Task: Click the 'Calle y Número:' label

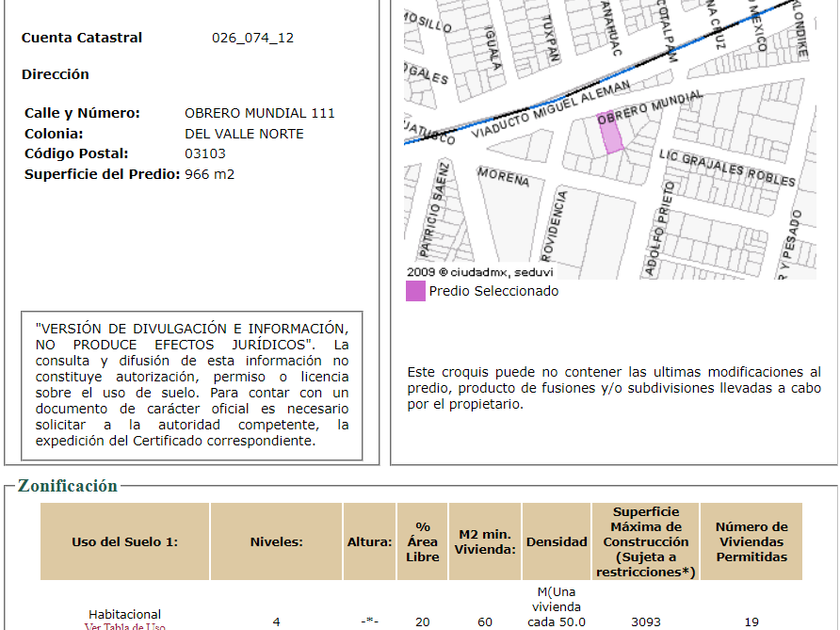Action: (x=82, y=113)
